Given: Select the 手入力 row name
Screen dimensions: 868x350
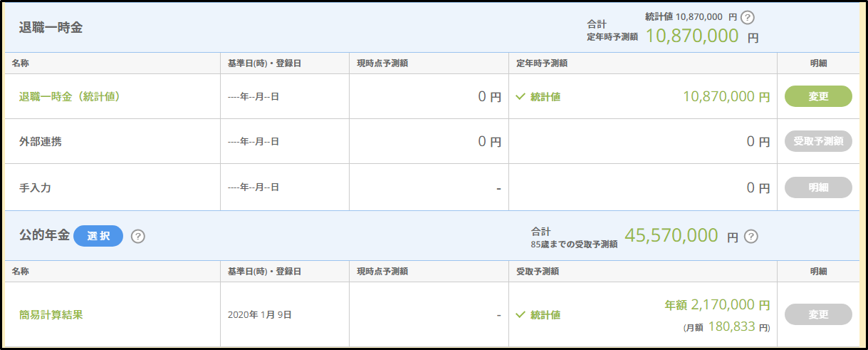Looking at the screenshot, I should pos(35,188).
